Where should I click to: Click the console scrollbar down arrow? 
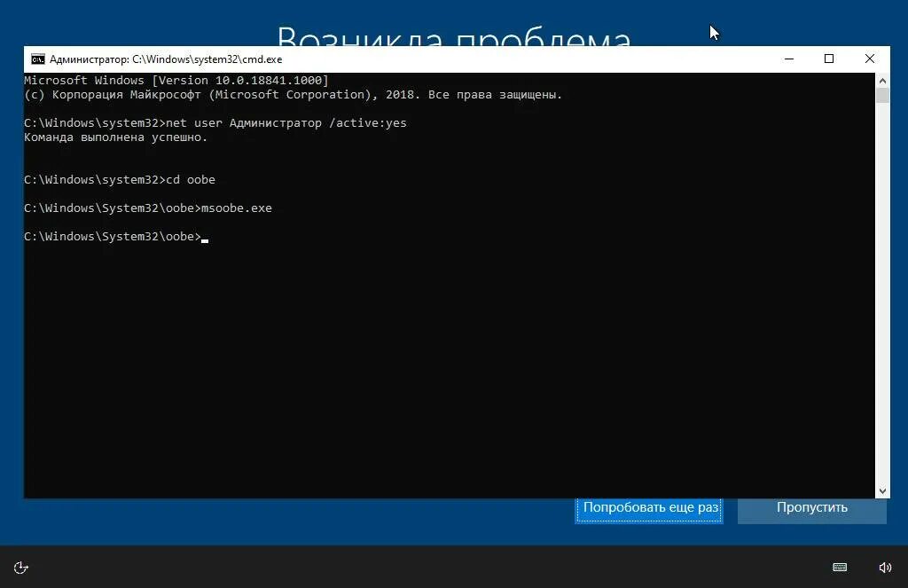[x=882, y=490]
